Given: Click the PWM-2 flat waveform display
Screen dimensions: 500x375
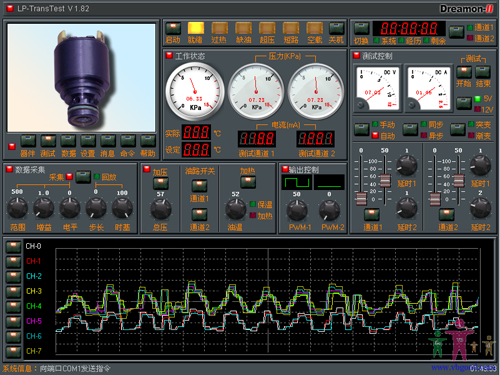Looking at the screenshot, I should coord(329,182).
